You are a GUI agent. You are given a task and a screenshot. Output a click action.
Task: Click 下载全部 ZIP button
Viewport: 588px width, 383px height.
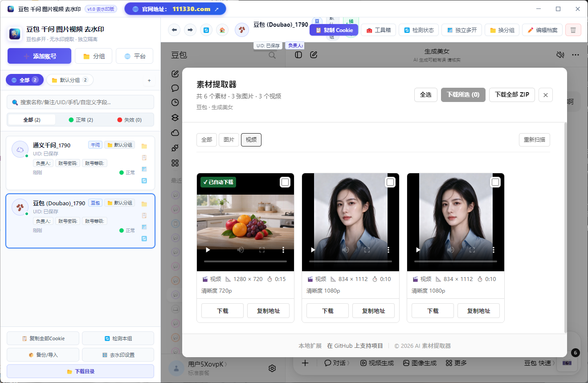coord(512,94)
